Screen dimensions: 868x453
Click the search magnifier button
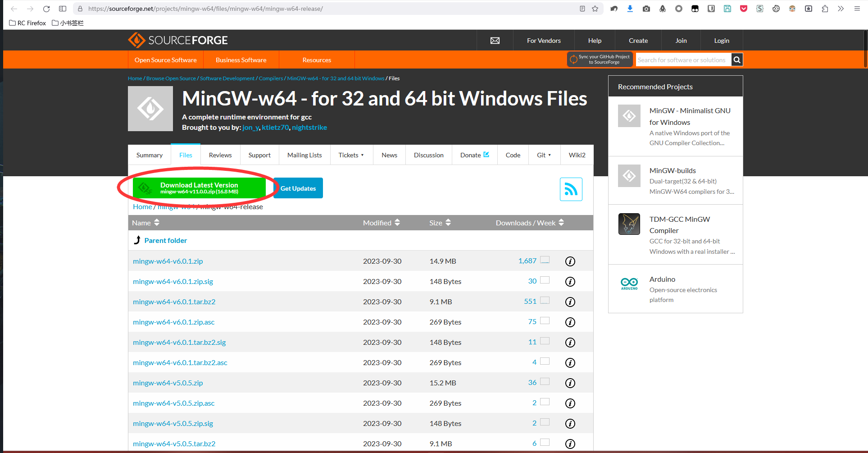(737, 59)
